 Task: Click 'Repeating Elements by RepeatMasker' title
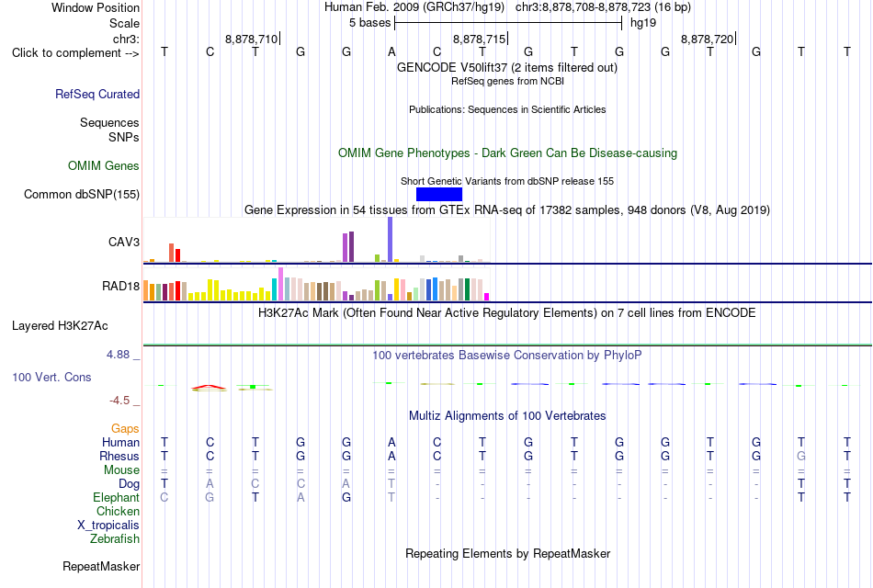507,554
